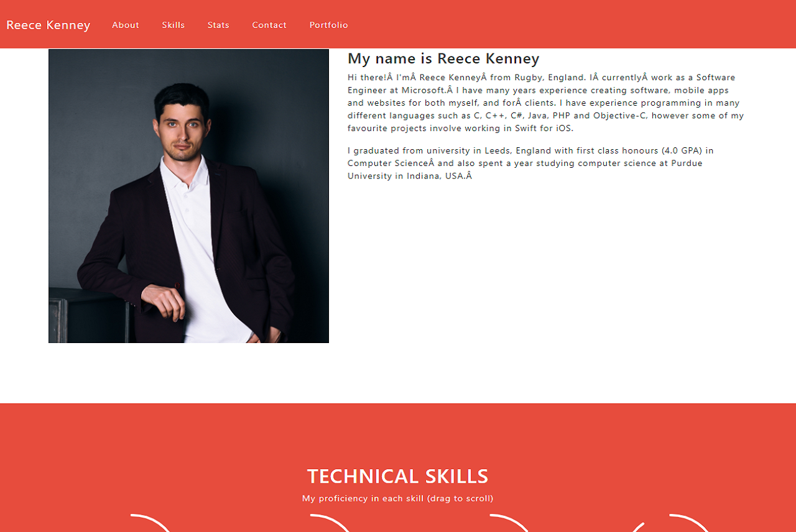
Task: Select Stats in the navigation bar
Action: point(218,25)
